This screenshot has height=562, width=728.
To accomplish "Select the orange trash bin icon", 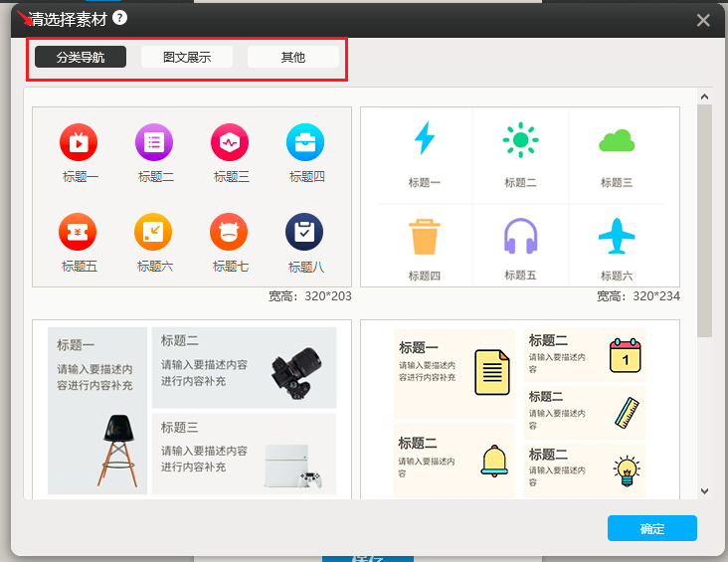I will point(425,237).
